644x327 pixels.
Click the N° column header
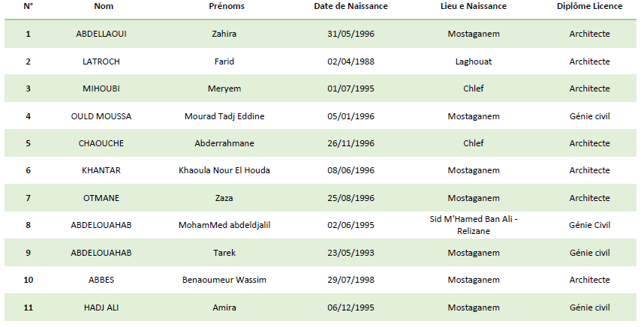(x=28, y=6)
